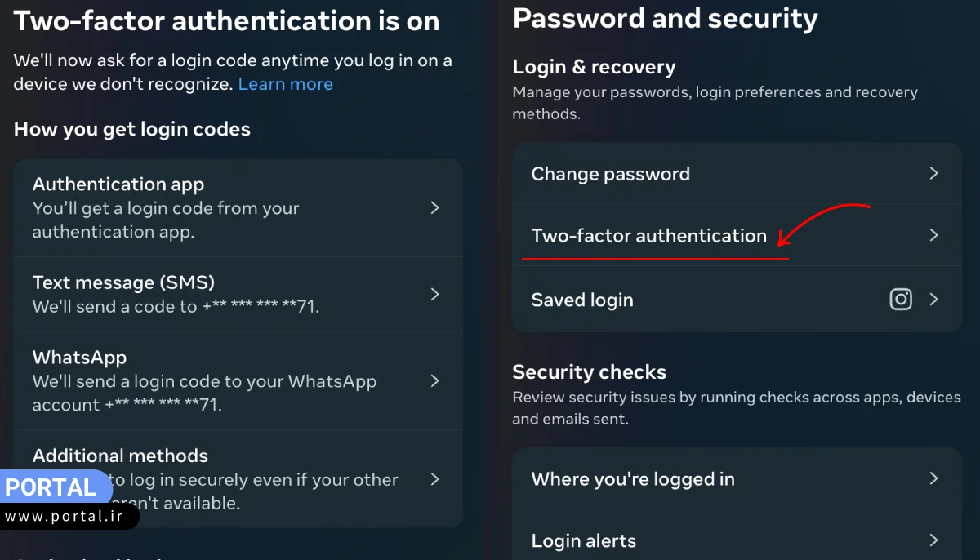Click the Additional methods chevron arrow
This screenshot has width=980, height=560.
coord(435,479)
